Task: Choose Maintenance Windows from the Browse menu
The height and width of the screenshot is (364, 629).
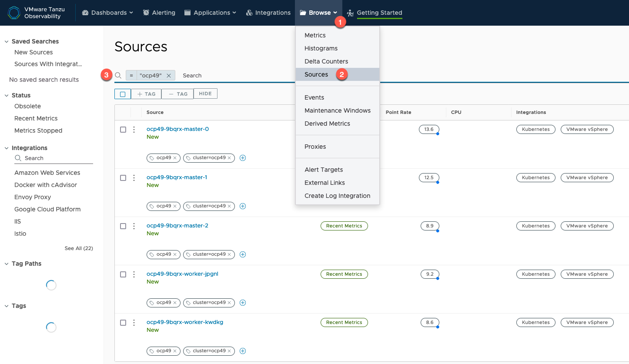Action: tap(338, 110)
